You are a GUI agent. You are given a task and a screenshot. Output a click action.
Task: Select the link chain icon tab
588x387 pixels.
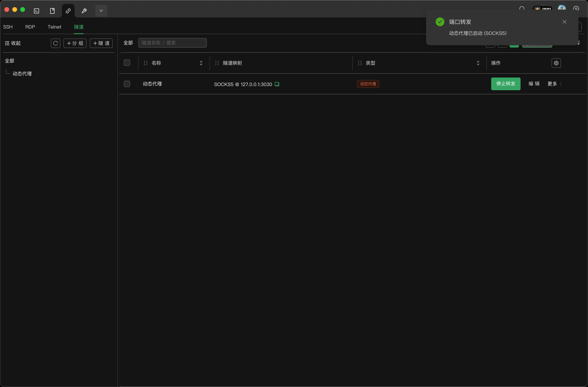[x=68, y=11]
